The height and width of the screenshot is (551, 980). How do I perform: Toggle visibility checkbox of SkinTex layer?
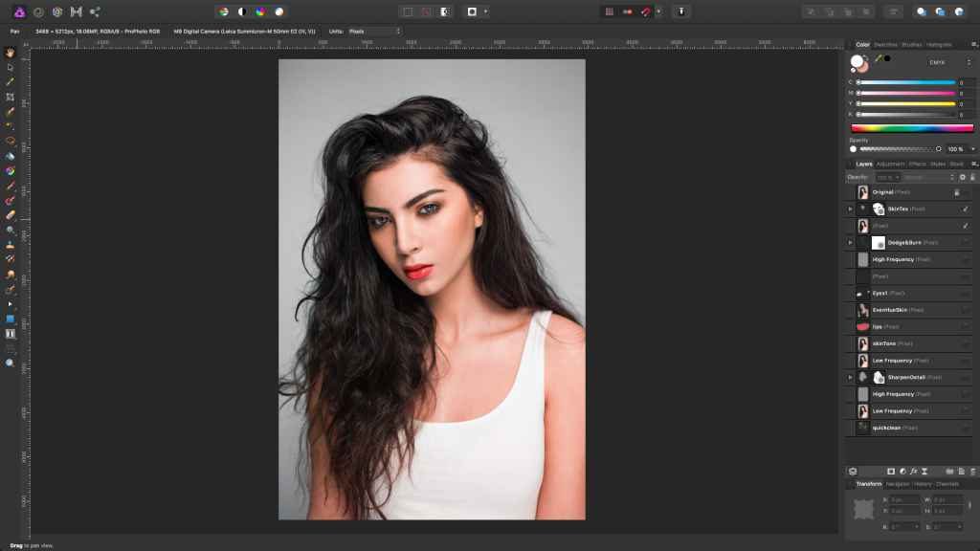click(965, 209)
